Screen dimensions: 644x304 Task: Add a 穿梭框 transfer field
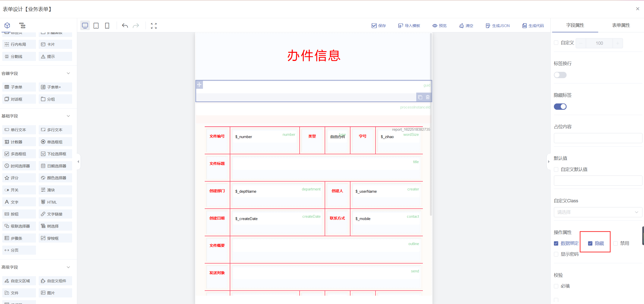tap(55, 238)
